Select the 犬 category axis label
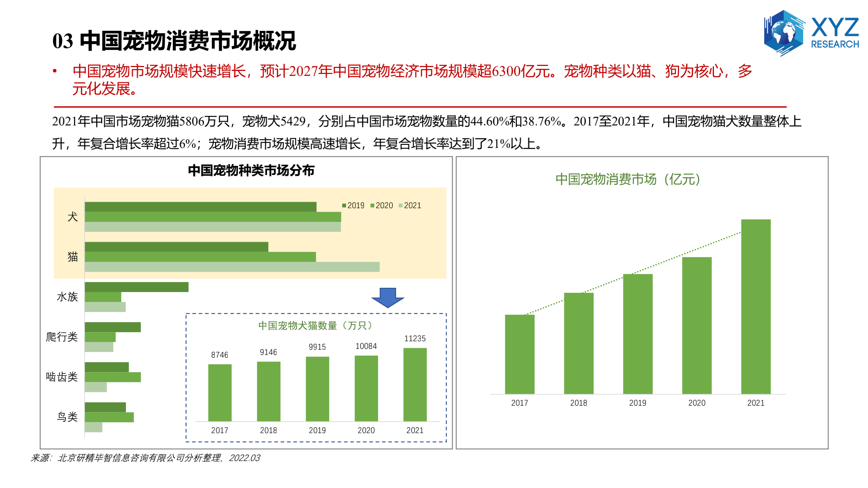This screenshot has height=488, width=868. point(72,217)
